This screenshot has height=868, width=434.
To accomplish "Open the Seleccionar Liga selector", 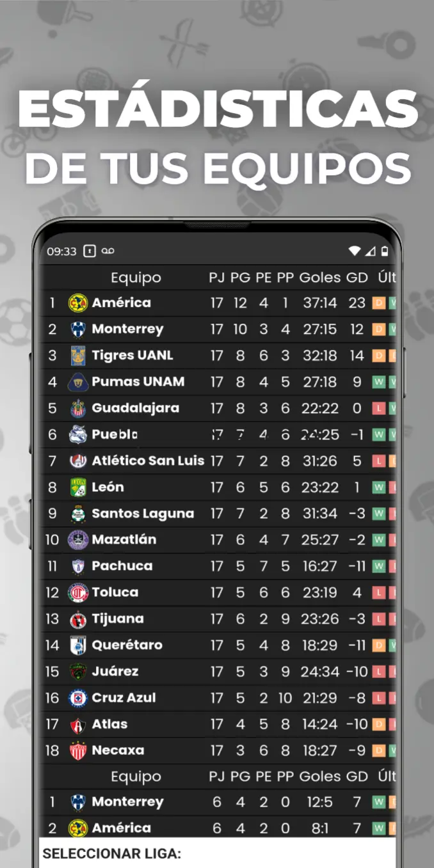I will (x=217, y=853).
